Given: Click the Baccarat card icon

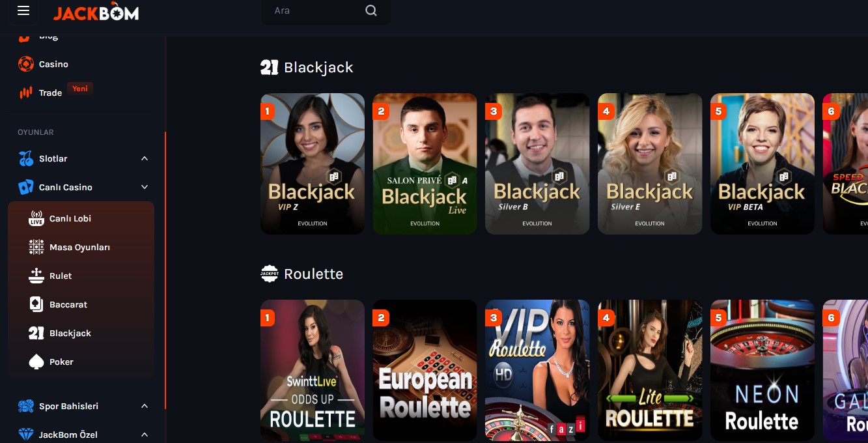Looking at the screenshot, I should (x=36, y=304).
